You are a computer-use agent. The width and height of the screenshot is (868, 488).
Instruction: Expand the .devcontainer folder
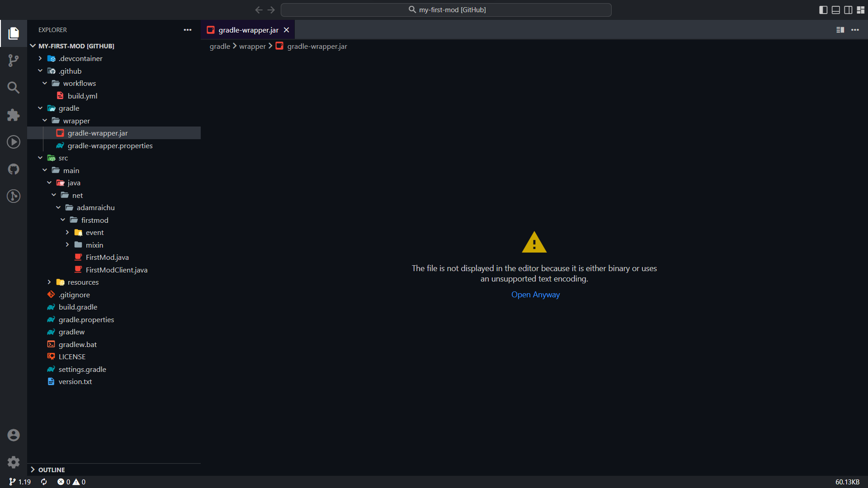[80, 58]
